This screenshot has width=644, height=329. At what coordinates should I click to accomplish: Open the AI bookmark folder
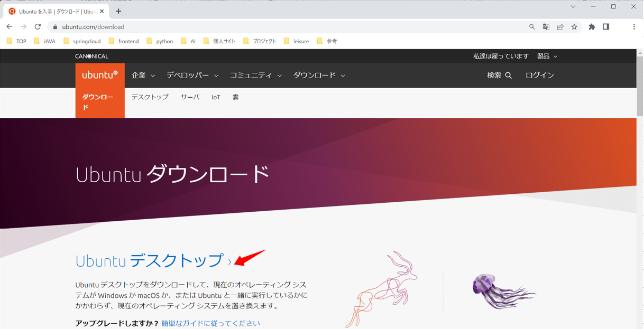coord(188,41)
